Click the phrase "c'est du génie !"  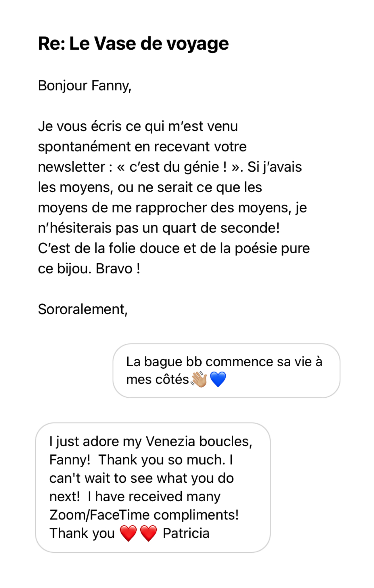[178, 167]
